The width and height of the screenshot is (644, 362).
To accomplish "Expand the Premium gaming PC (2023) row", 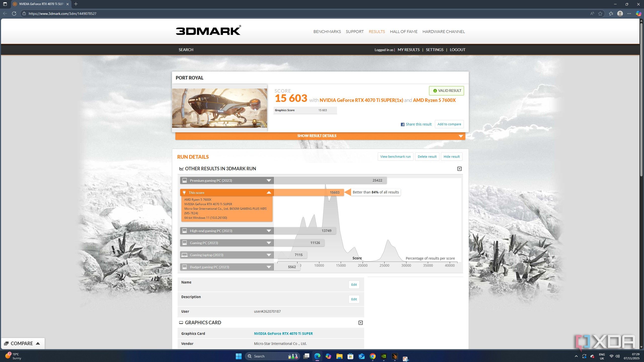I will tap(269, 181).
